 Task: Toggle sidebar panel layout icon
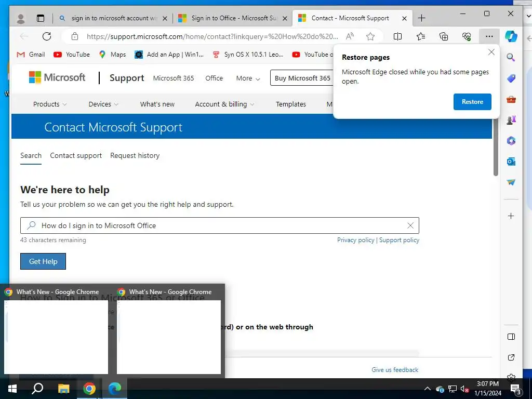tap(511, 337)
